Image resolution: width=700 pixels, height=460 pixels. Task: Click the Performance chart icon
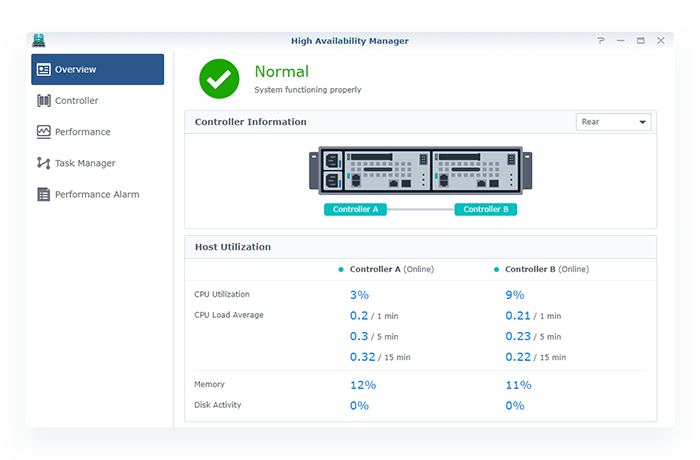43,132
